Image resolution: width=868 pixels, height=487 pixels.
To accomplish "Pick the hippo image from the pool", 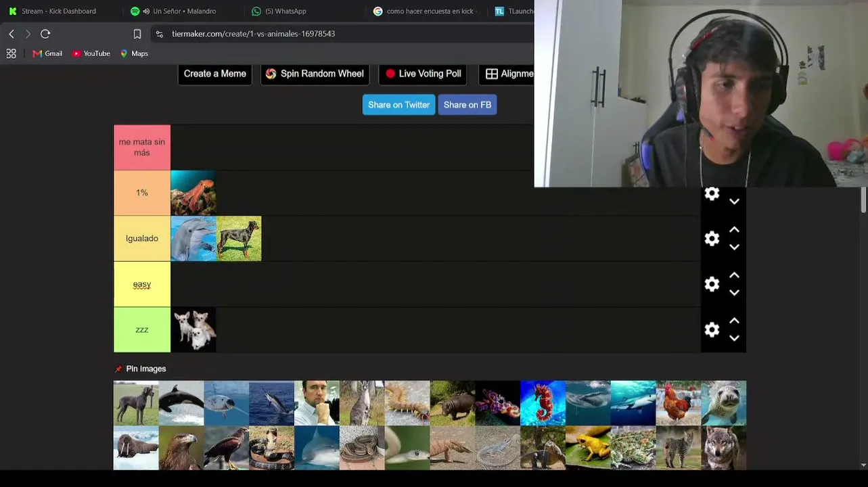I will [x=453, y=403].
